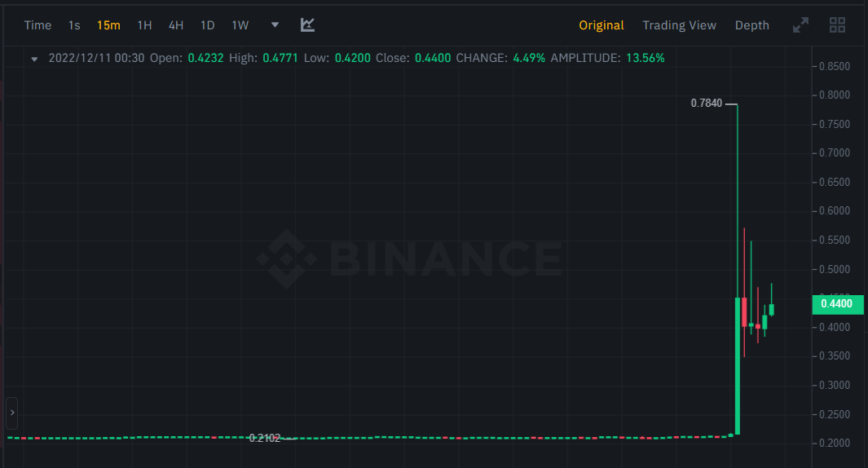Image resolution: width=868 pixels, height=468 pixels.
Task: Switch to 1W interval
Action: 240,25
